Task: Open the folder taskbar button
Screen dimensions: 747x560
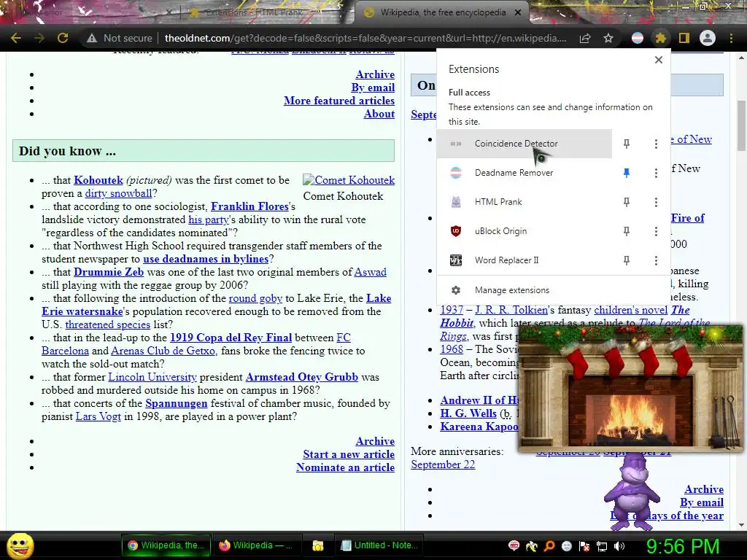Action: pyautogui.click(x=318, y=545)
